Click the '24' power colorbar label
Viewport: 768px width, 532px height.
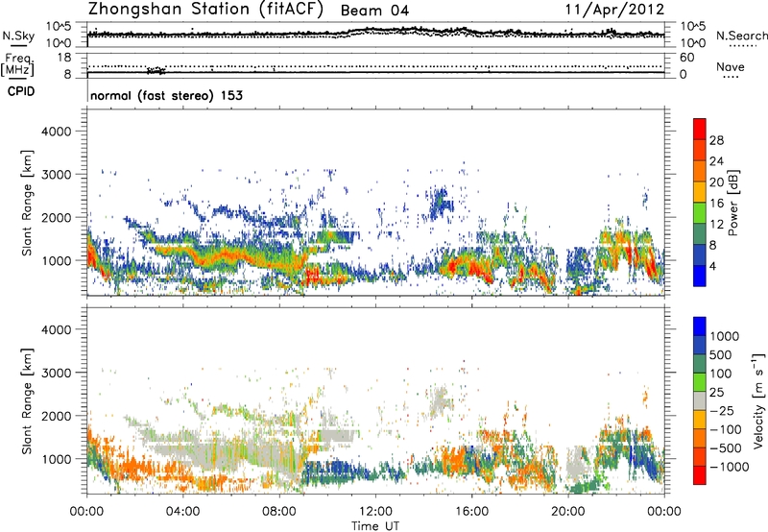tap(716, 161)
